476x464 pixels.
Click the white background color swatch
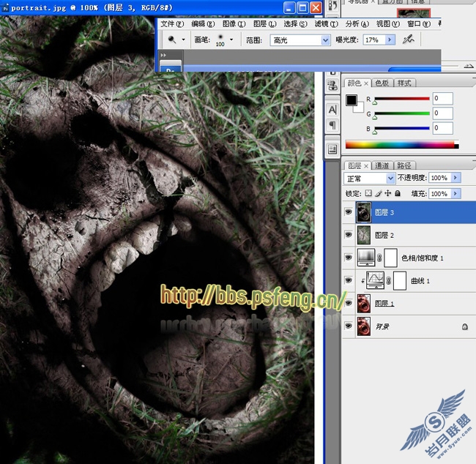coord(360,108)
